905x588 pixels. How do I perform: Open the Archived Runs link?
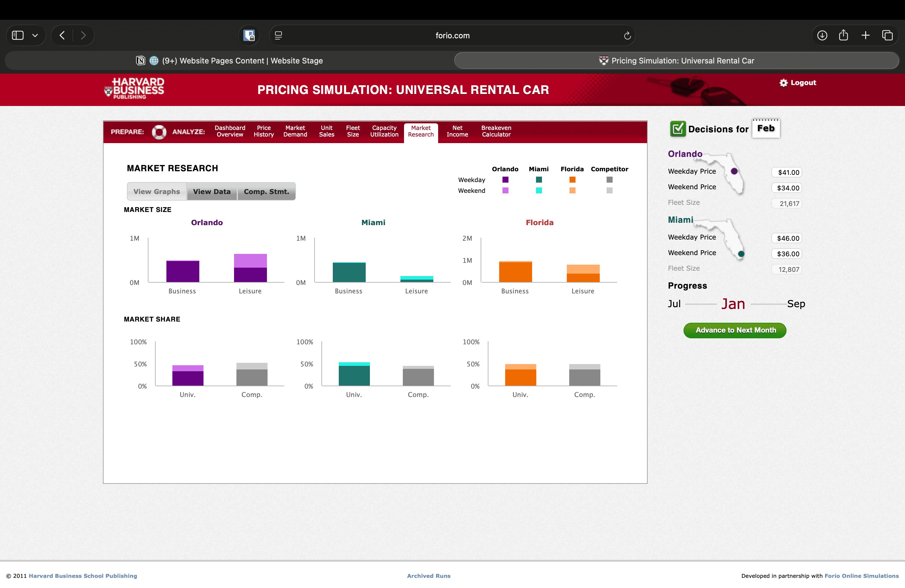pos(429,575)
